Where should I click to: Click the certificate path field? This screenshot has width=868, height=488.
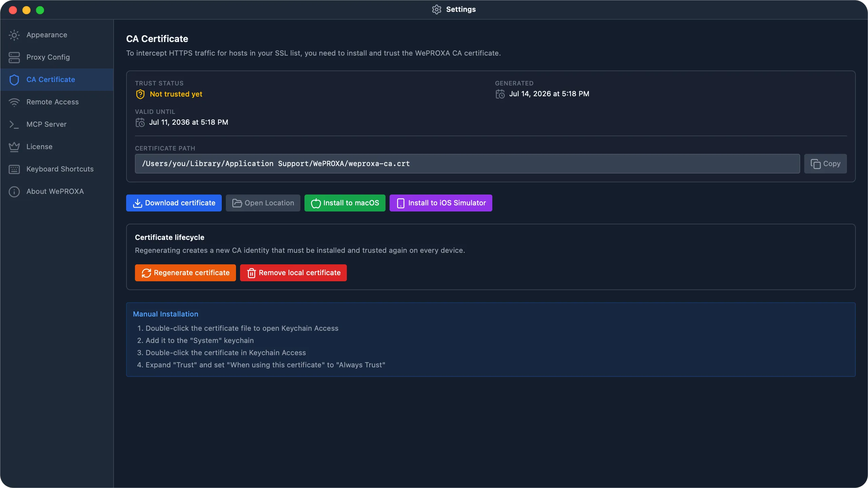[467, 164]
